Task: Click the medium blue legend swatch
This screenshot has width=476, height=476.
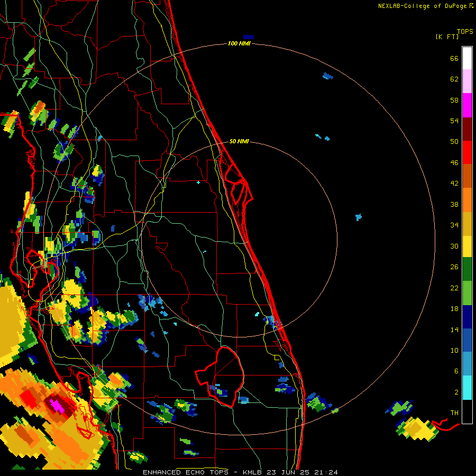Action: tap(467, 340)
